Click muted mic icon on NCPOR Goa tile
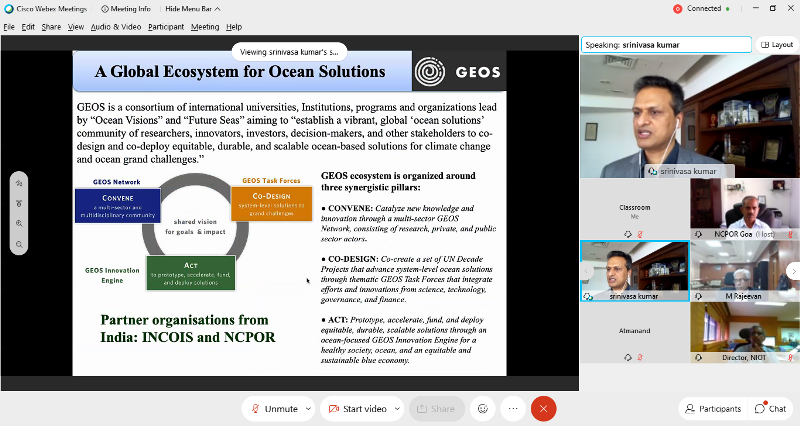This screenshot has width=800, height=426. tap(790, 234)
